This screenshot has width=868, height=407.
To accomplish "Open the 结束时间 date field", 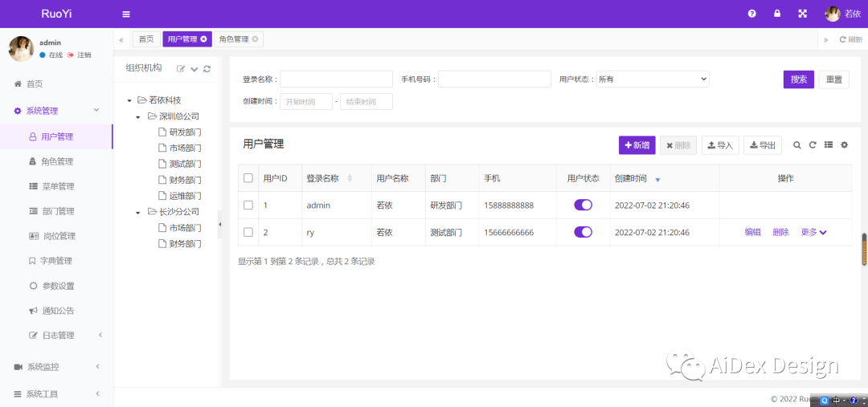I will (366, 102).
